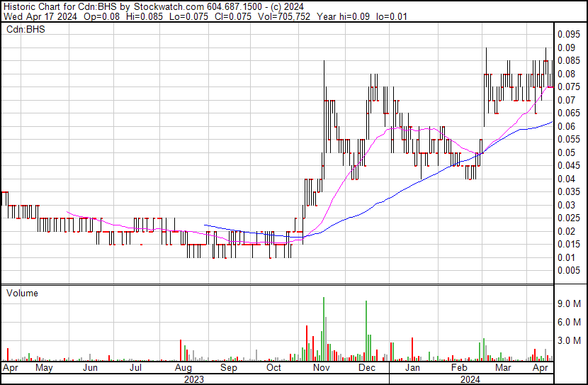Viewport: 588px width, 385px height.
Task: Click the 'Jul' month label
Action: 135,368
